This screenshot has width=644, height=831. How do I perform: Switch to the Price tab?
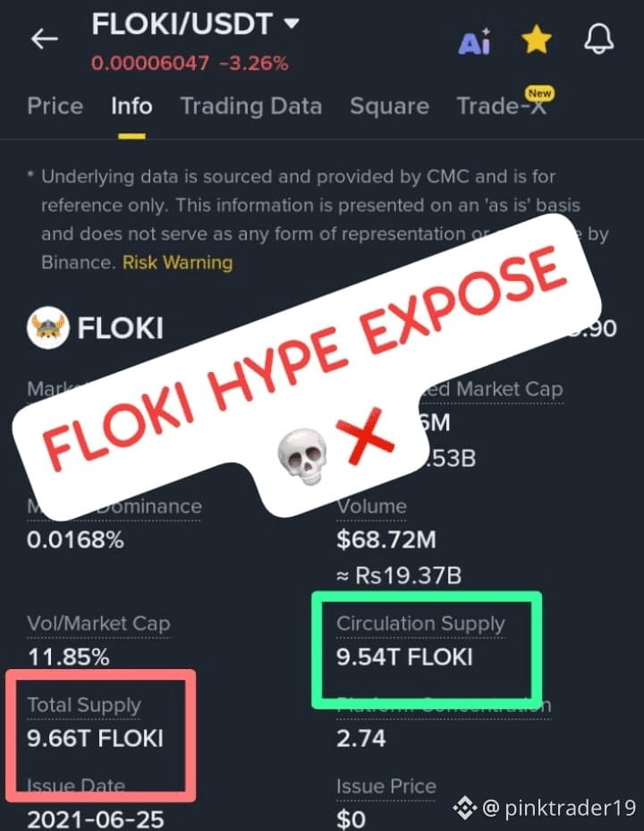(55, 106)
